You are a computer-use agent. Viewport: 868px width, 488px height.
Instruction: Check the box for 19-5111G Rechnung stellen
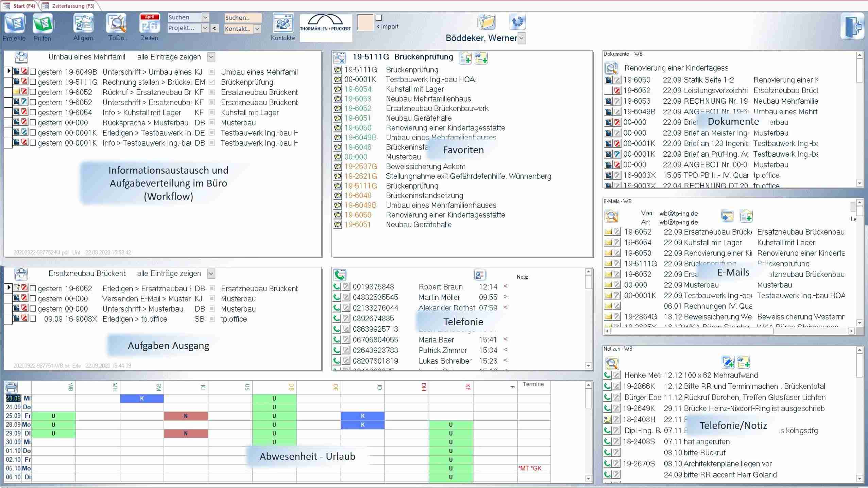pos(33,82)
